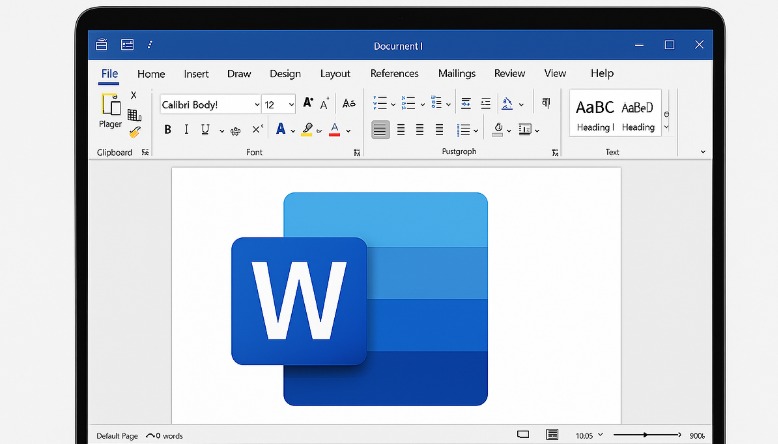Show paragraph marks with pilcrow icon
Viewport: 778px width, 444px height.
coord(546,103)
